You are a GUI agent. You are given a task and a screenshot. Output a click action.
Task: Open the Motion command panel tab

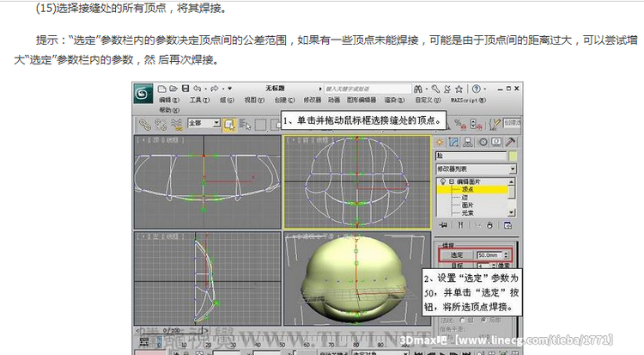[x=483, y=143]
